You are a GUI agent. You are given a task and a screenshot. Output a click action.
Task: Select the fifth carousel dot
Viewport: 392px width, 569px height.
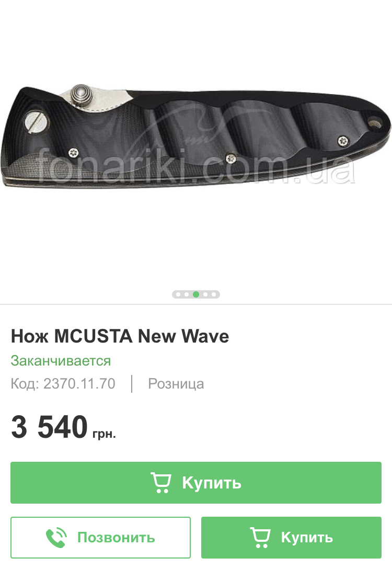point(214,294)
